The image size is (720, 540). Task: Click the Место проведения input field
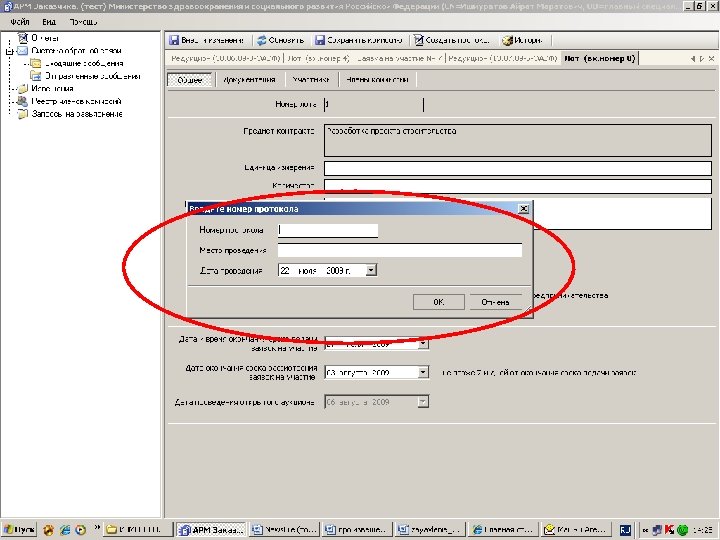pyautogui.click(x=400, y=250)
